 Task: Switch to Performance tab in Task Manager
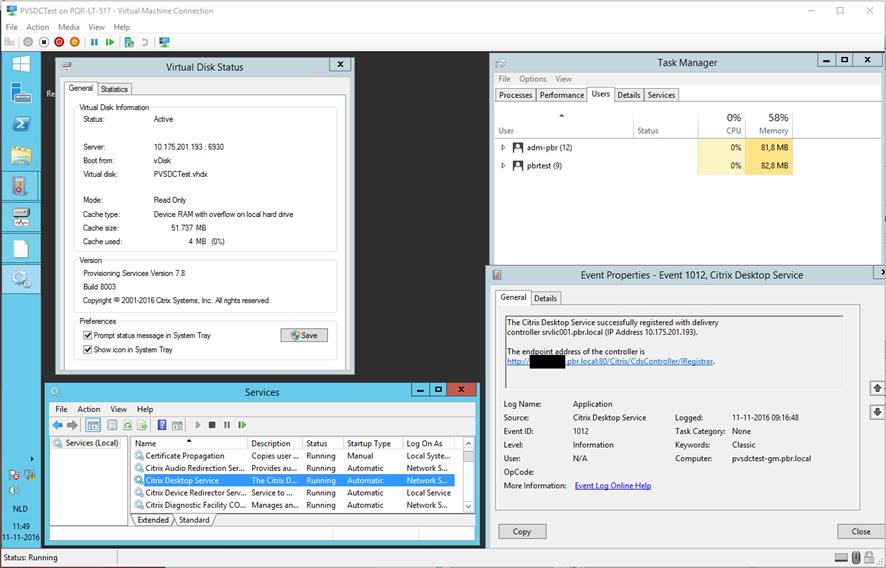[x=562, y=95]
